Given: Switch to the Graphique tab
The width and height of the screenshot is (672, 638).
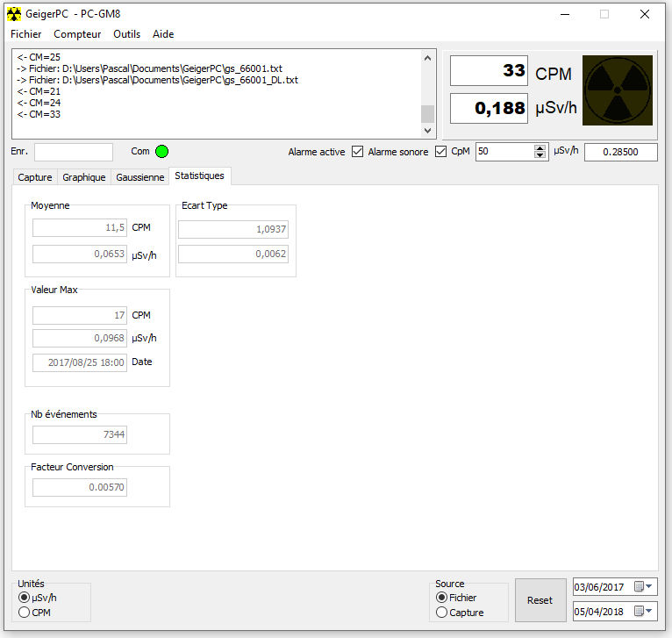Looking at the screenshot, I should coord(83,177).
